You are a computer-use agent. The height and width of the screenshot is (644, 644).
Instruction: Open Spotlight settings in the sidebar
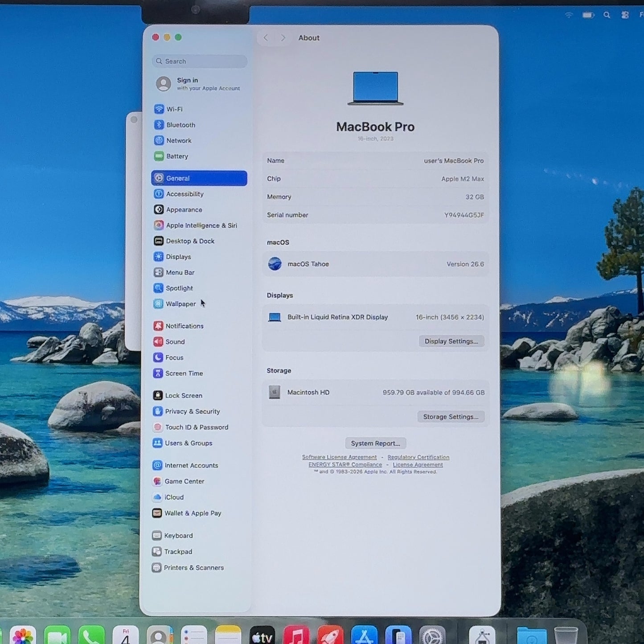click(199, 288)
